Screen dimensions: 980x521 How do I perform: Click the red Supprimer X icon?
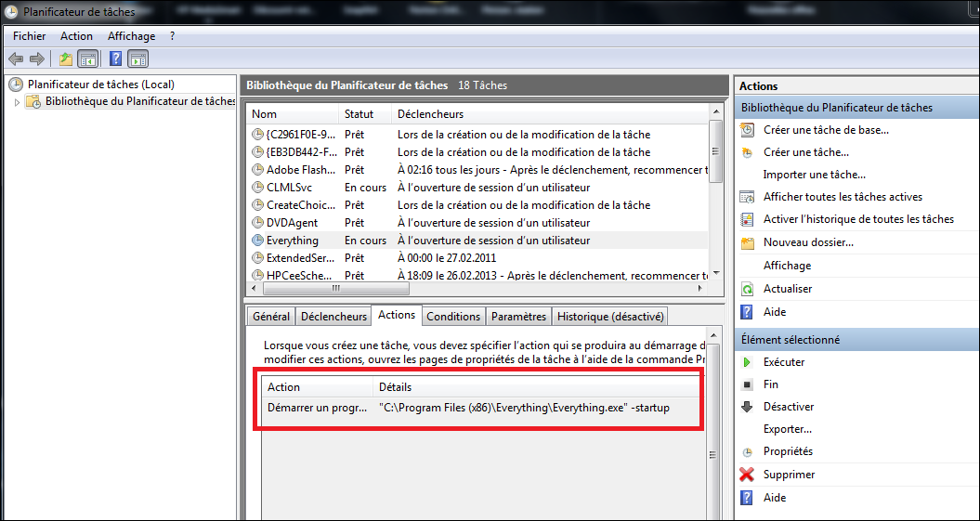tap(747, 475)
